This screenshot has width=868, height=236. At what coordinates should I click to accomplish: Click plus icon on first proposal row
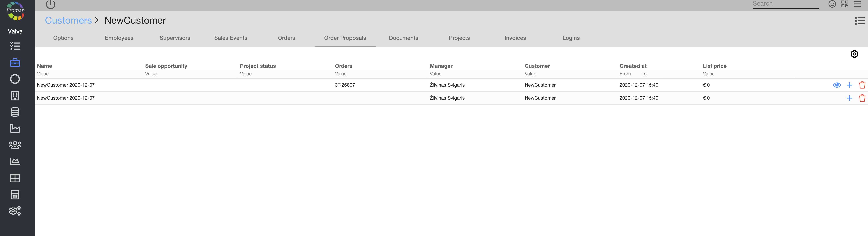click(x=849, y=85)
